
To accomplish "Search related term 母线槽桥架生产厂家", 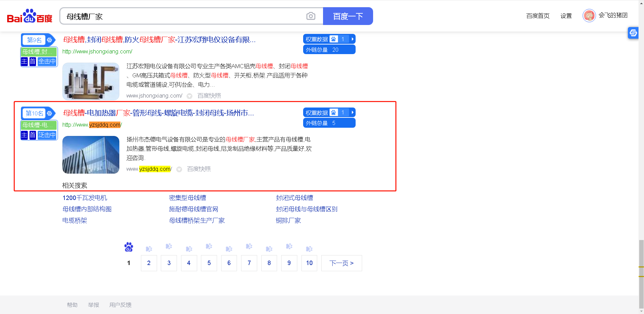I will click(x=197, y=221).
